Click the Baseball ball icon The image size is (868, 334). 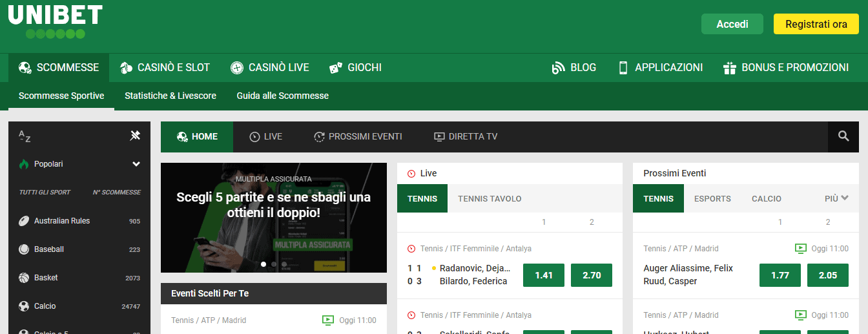click(24, 249)
